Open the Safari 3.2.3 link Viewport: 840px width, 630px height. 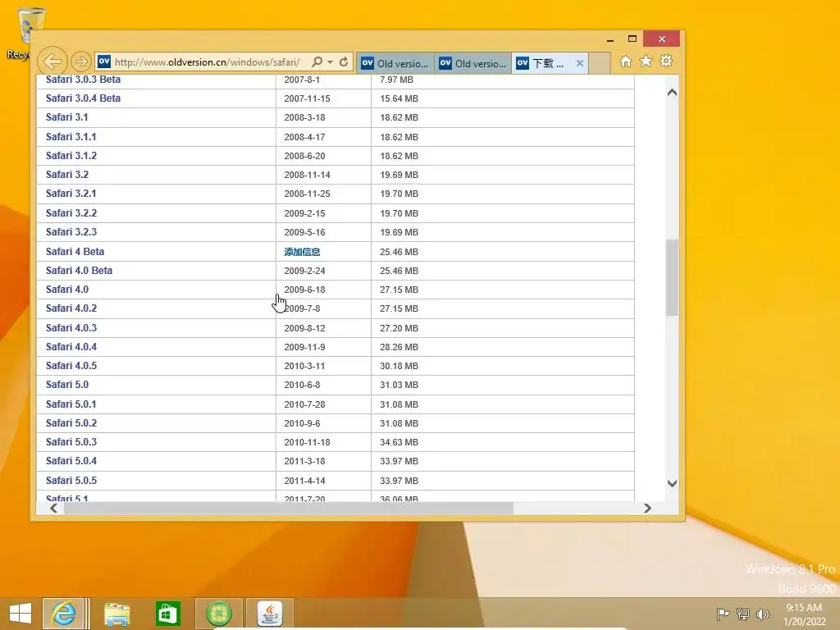(71, 232)
